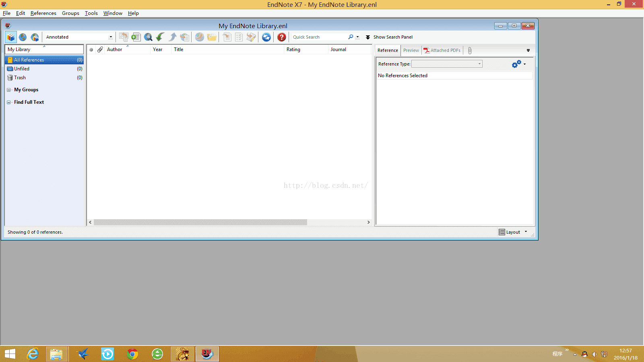This screenshot has height=362, width=644.
Task: Sort references by Year column
Action: [x=161, y=49]
